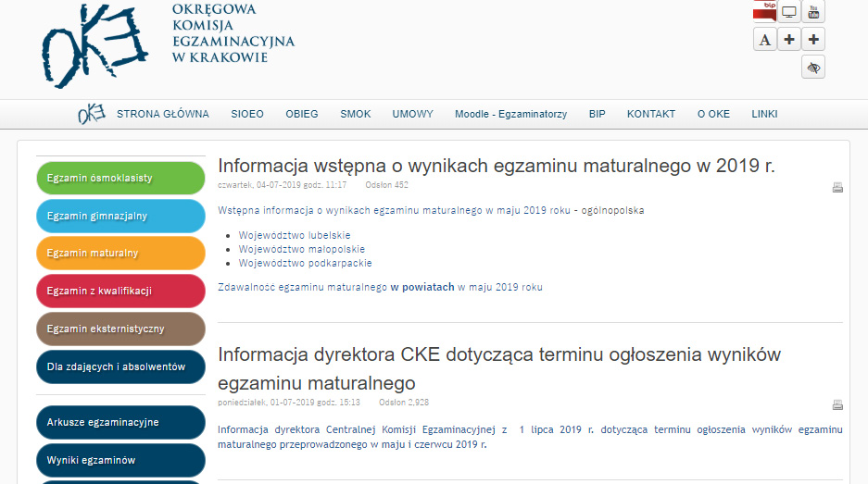Open Egzamin maturalny orange sidebar button

tap(120, 254)
